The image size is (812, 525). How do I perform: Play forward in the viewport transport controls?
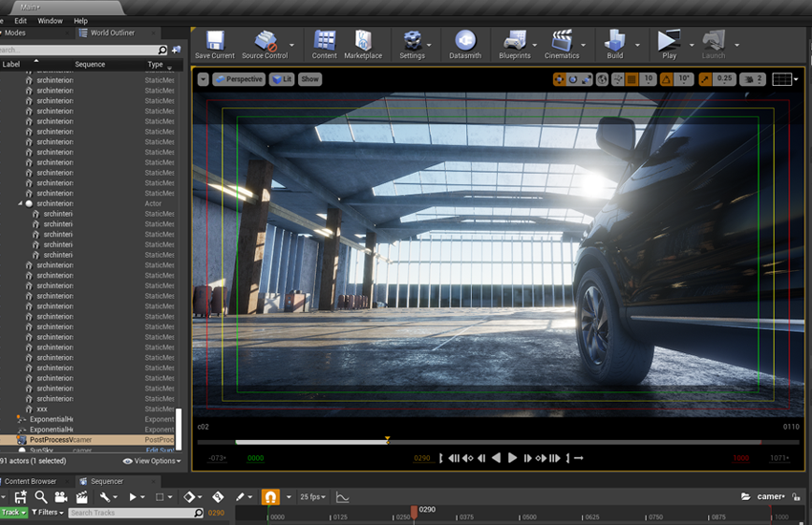click(512, 458)
